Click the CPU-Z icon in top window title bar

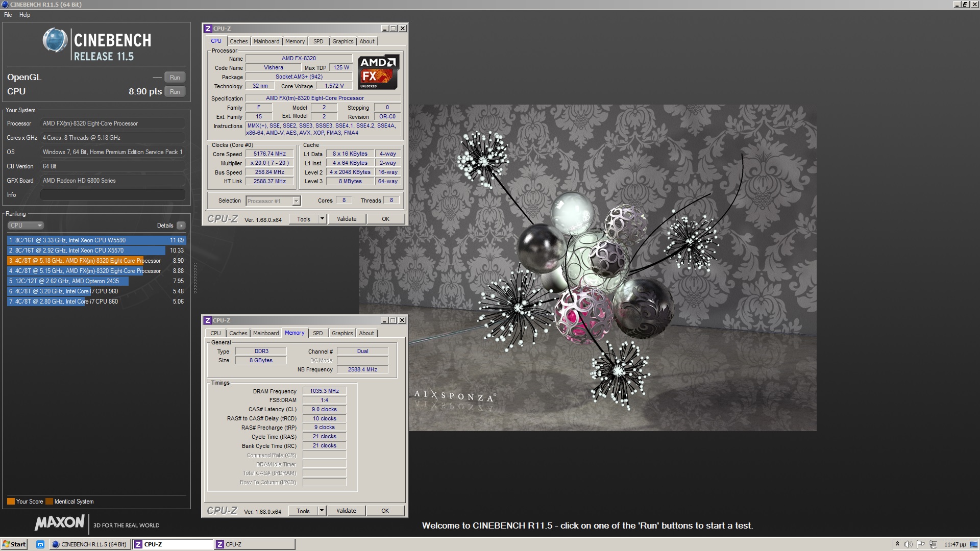click(x=208, y=29)
